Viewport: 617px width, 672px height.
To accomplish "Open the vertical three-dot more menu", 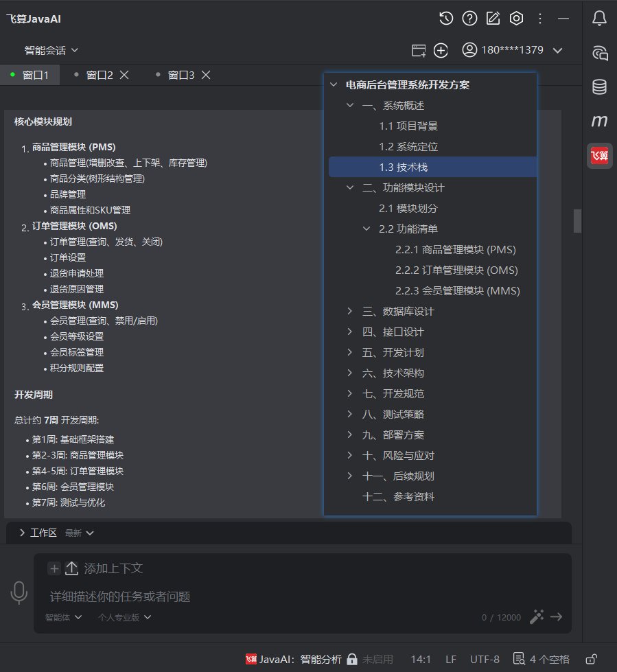I will click(x=540, y=19).
